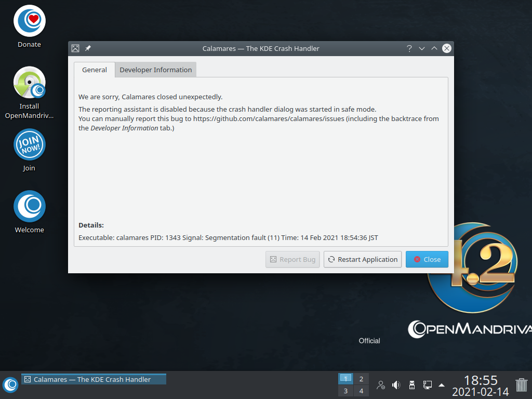
Task: Maximize the crash handler window
Action: 434,48
